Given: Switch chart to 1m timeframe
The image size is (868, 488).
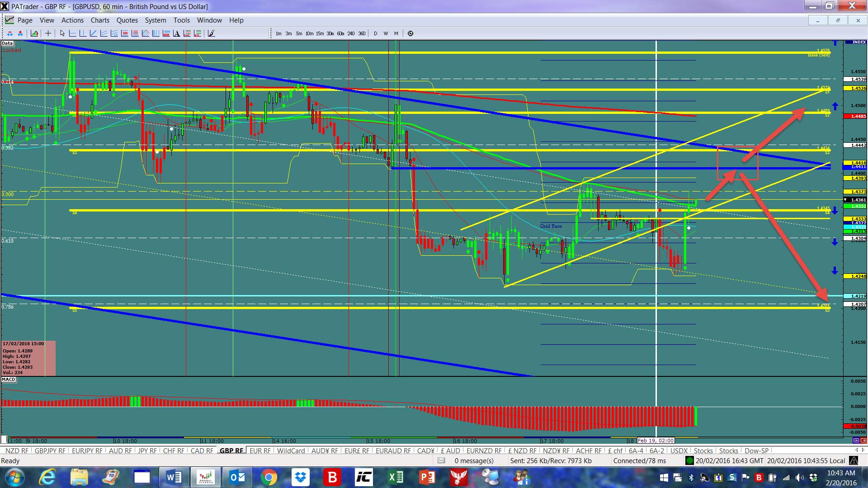Looking at the screenshot, I should (x=278, y=33).
